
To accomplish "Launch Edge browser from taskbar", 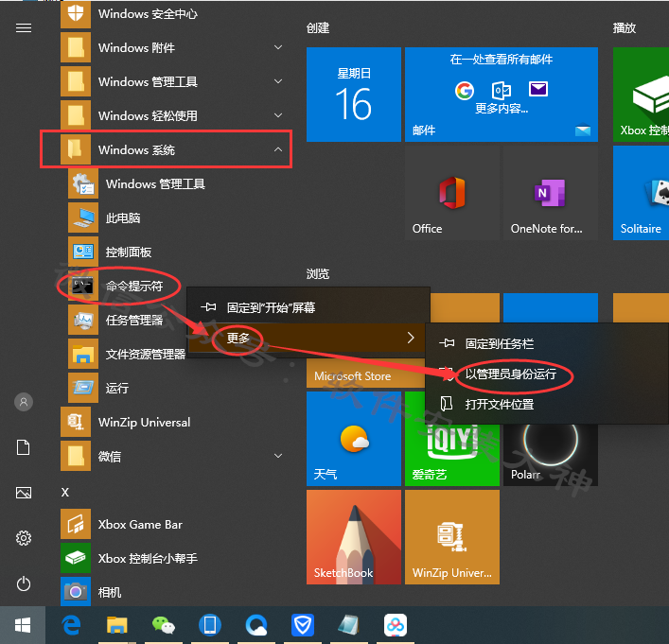I will coord(71,625).
